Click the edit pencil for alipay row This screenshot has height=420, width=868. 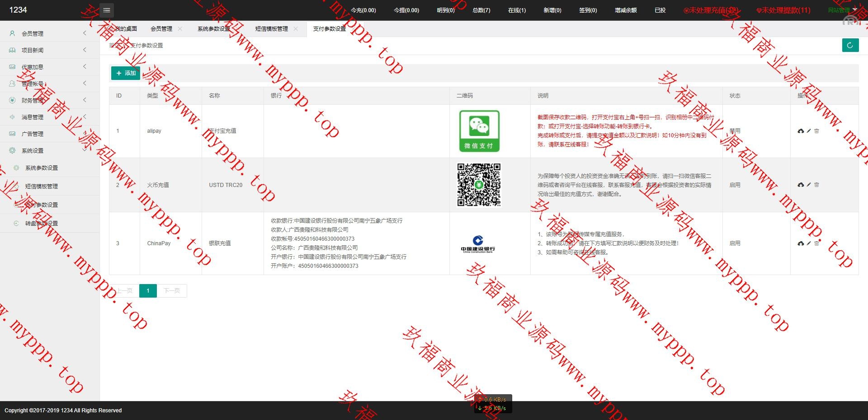[809, 131]
